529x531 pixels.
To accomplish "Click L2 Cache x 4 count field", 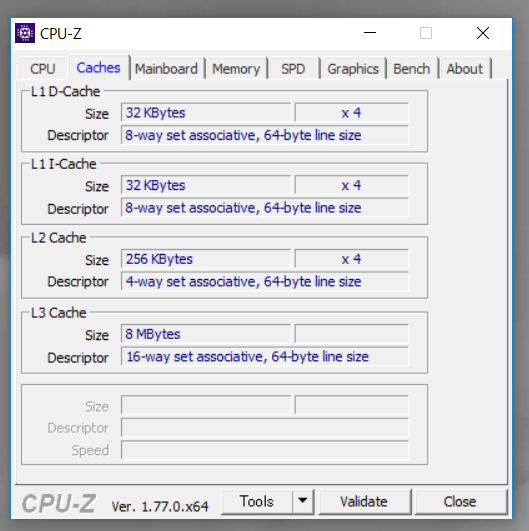I will [352, 259].
